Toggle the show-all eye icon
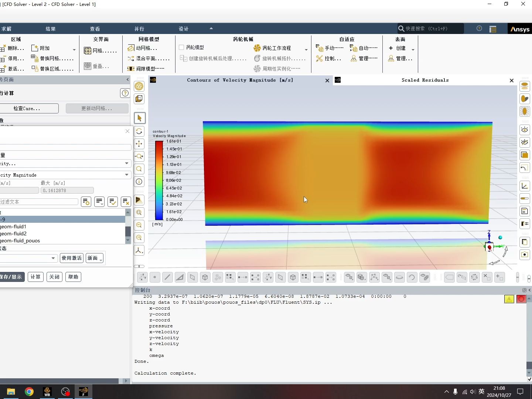This screenshot has width=532, height=399. (x=525, y=130)
